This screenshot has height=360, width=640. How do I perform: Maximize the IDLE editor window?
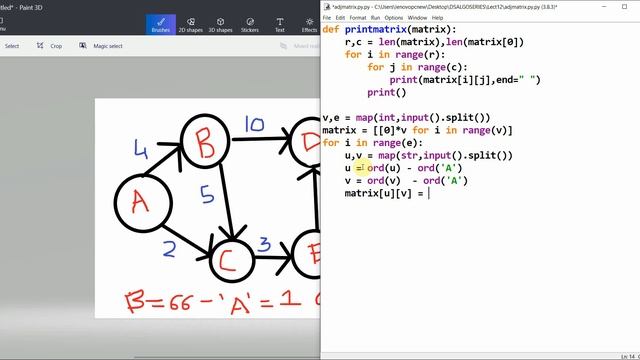(x=624, y=7)
